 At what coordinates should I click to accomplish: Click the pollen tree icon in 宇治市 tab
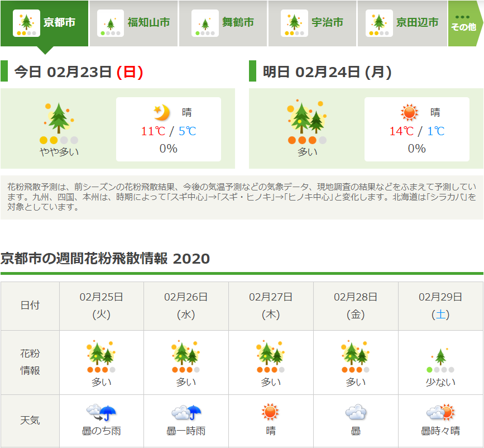tap(294, 23)
